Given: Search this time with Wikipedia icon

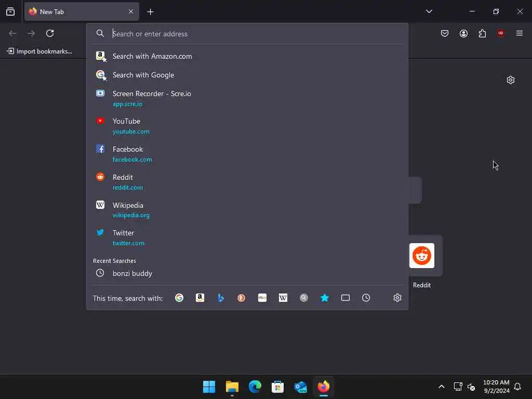Looking at the screenshot, I should (x=283, y=298).
